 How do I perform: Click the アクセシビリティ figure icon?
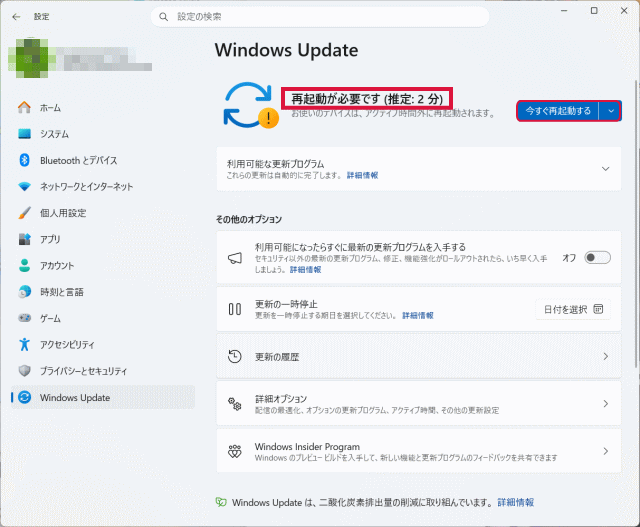click(24, 344)
